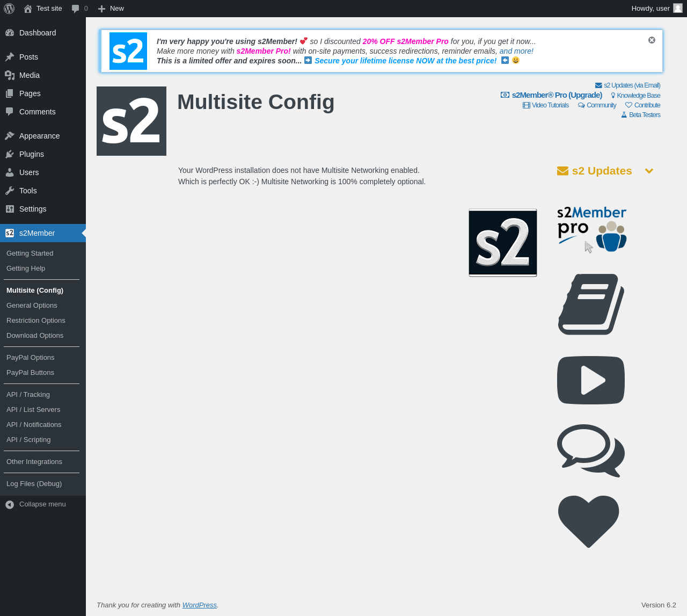Click the blue s2 logo in promo banner
Image resolution: width=687 pixels, height=616 pixels.
pyautogui.click(x=128, y=51)
